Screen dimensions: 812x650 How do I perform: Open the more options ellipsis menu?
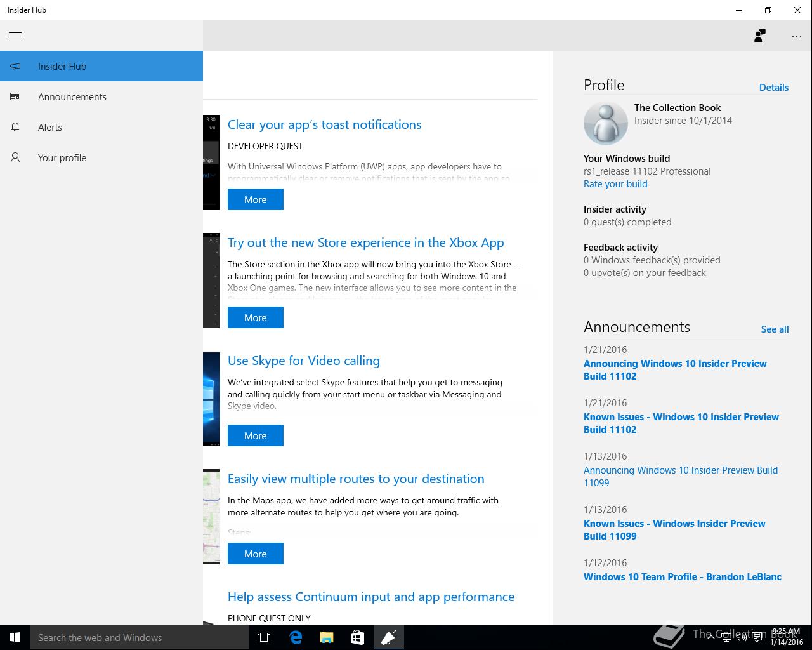(x=797, y=36)
